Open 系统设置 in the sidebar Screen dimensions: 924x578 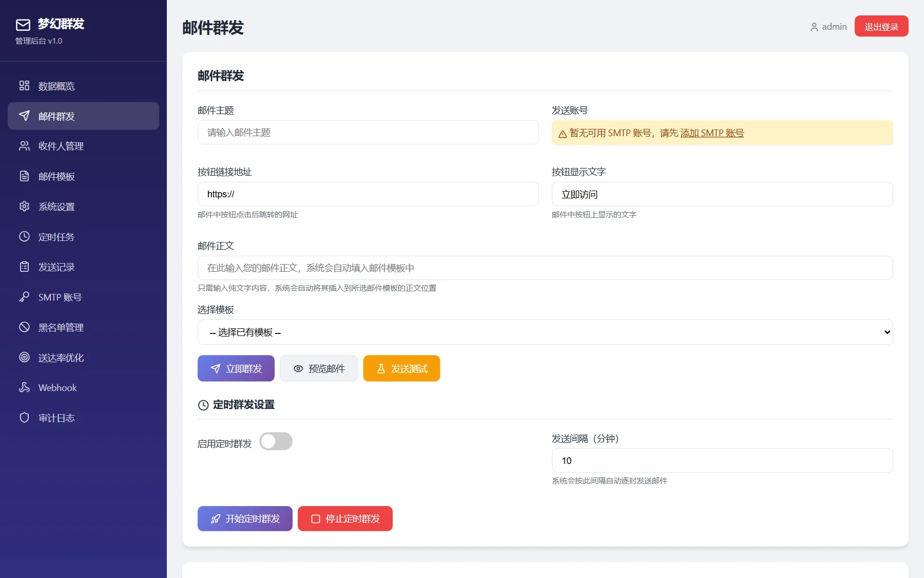tap(83, 206)
